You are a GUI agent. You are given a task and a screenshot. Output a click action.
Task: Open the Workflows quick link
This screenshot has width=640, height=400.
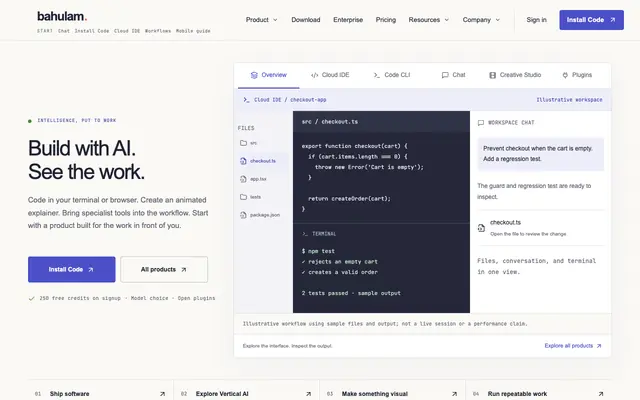(158, 31)
